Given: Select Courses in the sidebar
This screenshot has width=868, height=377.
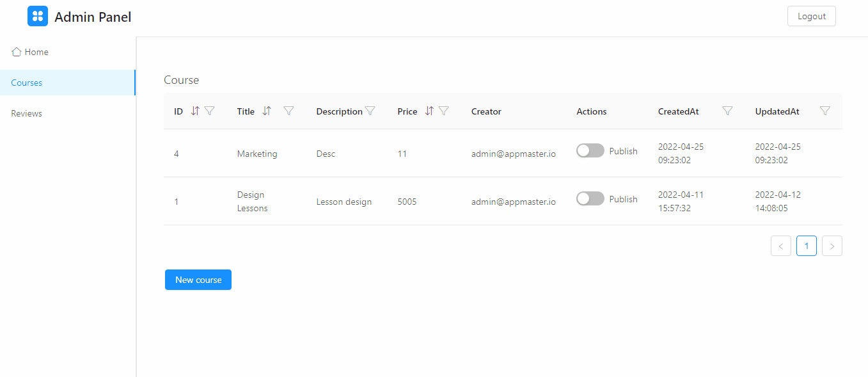Looking at the screenshot, I should pos(27,83).
